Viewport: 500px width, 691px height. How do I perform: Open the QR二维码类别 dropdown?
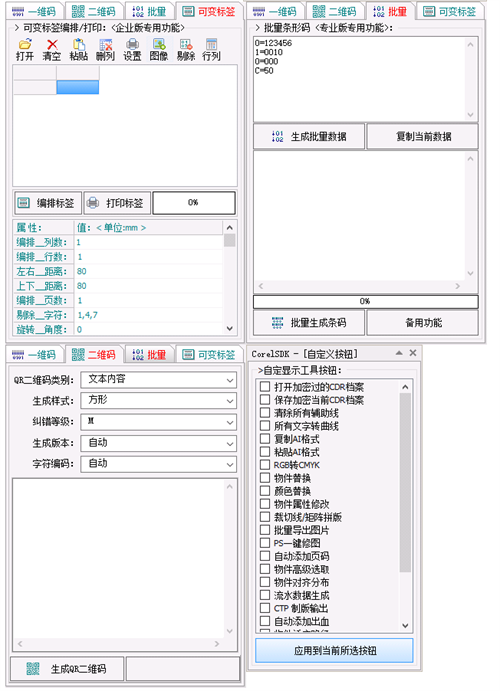point(159,380)
